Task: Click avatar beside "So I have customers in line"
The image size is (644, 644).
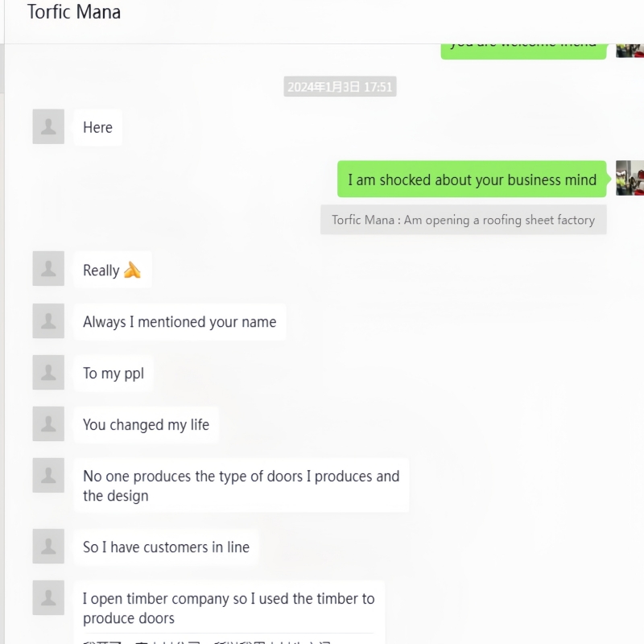Action: [x=48, y=547]
